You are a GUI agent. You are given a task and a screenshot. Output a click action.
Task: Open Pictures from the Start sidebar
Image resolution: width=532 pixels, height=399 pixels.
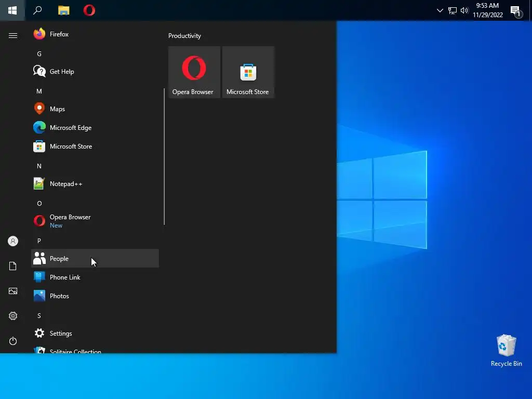point(13,291)
